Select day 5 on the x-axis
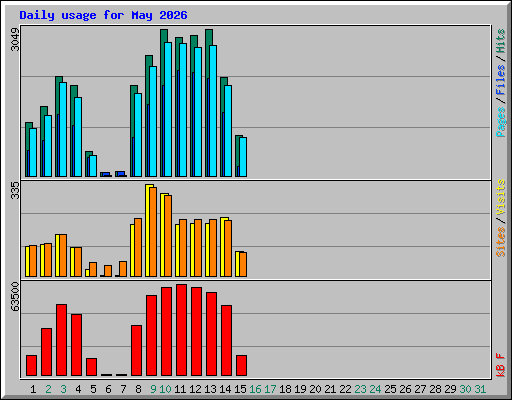The image size is (512, 400). (x=93, y=389)
